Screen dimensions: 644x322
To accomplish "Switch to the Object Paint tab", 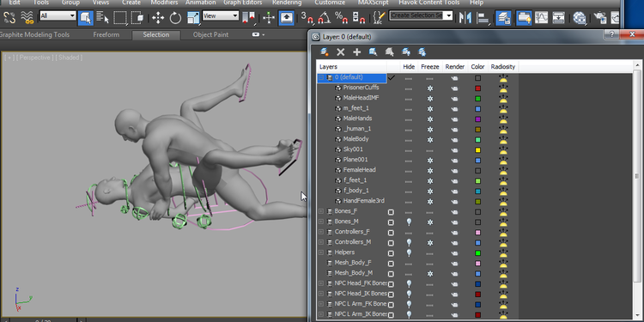I will click(210, 35).
